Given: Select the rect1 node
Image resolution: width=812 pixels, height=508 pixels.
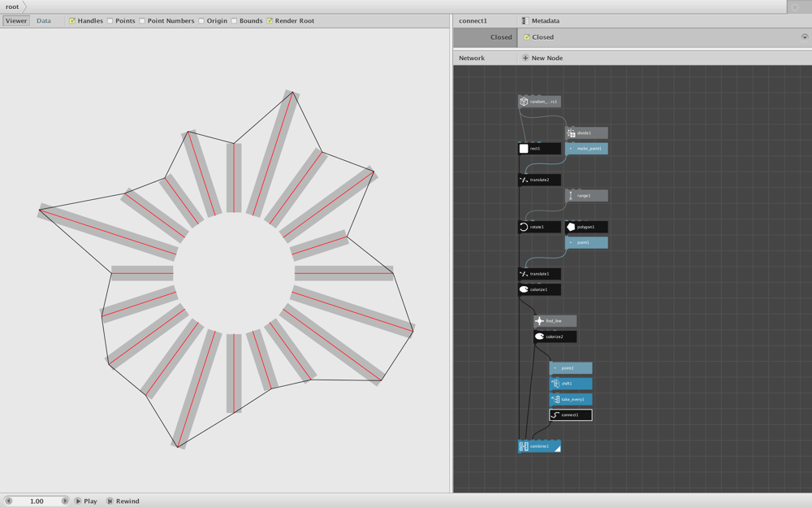Looking at the screenshot, I should click(x=539, y=149).
